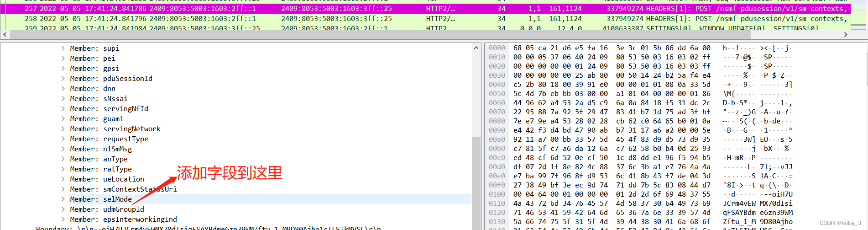The image size is (868, 230).
Task: Expand the Member: gpsi tree node
Action: [x=63, y=68]
